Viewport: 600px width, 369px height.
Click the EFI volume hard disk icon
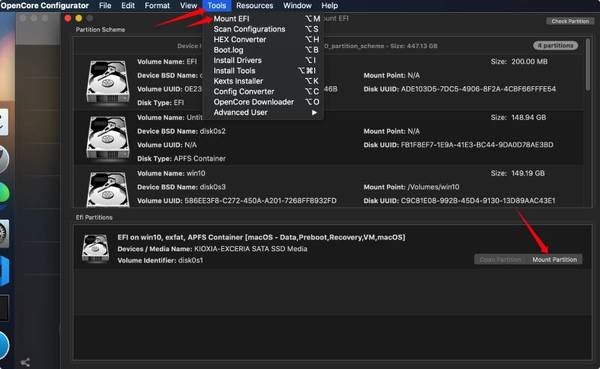coord(108,82)
